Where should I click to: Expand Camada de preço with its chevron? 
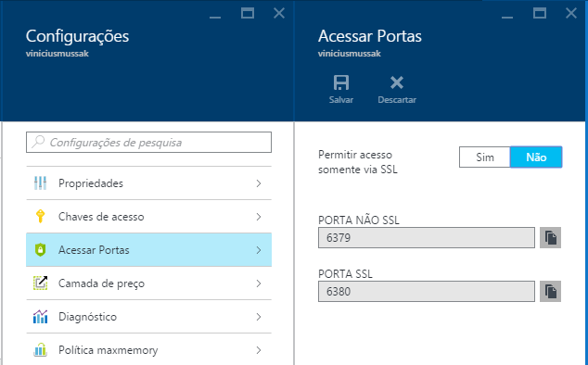pos(259,283)
